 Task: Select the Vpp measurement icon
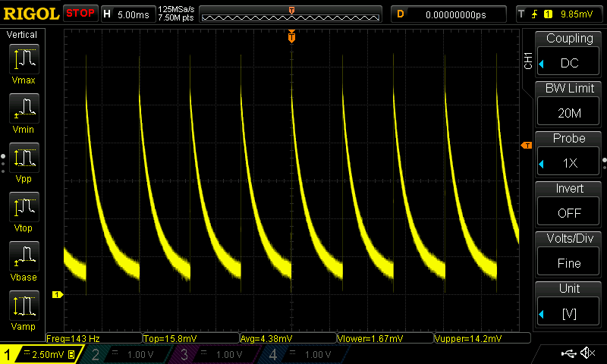[24, 158]
